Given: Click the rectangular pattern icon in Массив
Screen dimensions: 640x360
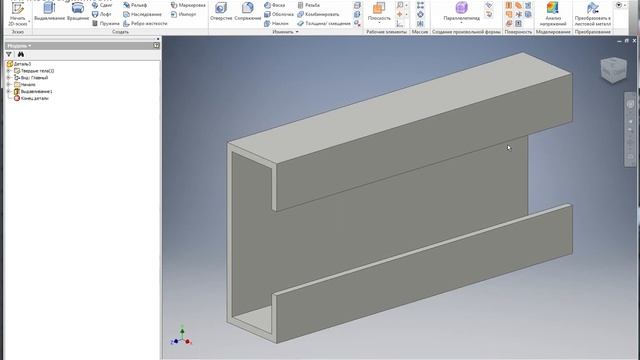Looking at the screenshot, I should [x=420, y=5].
